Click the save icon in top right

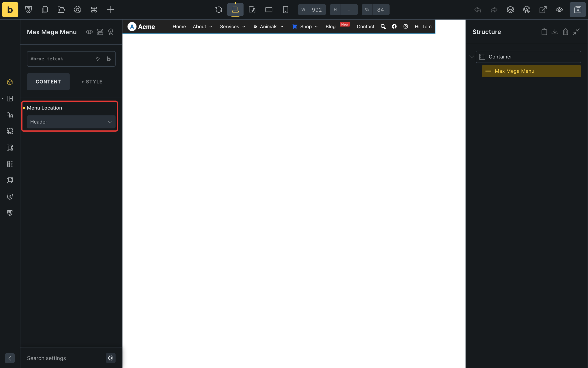pyautogui.click(x=578, y=10)
